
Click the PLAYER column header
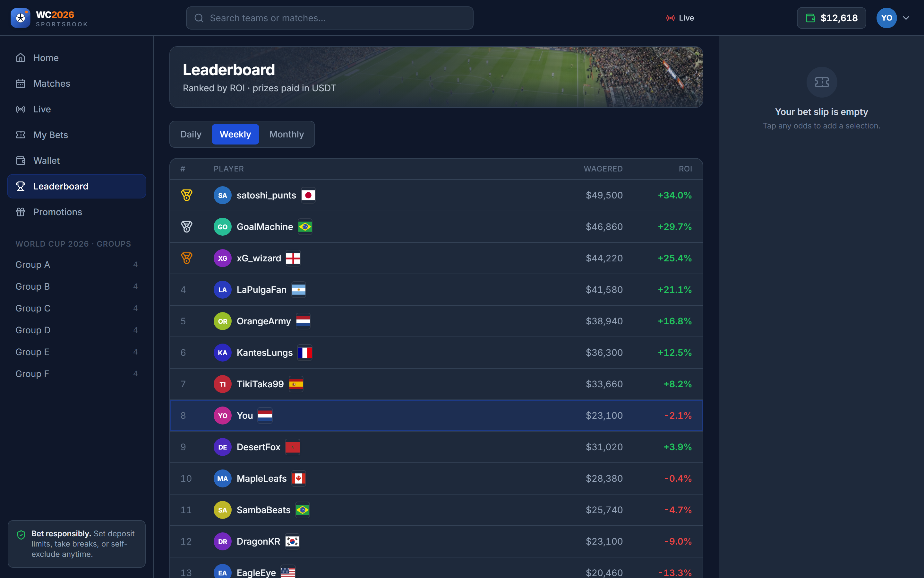(229, 169)
